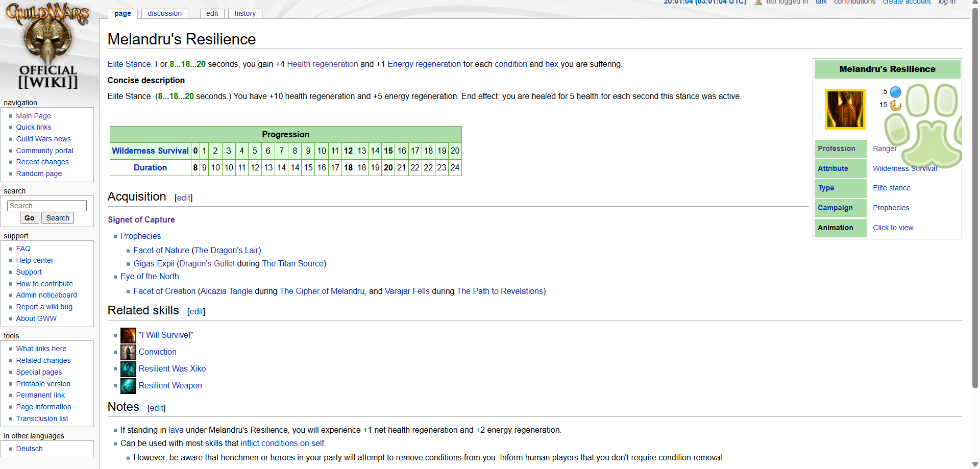This screenshot has height=469, width=980.
Task: Open the lava link in Notes
Action: 176,430
